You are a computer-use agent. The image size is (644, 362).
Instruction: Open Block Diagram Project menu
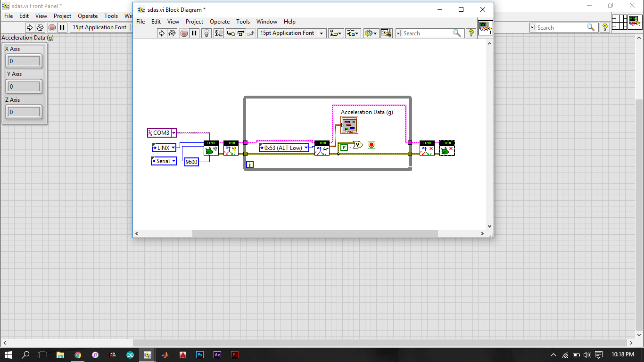point(194,22)
